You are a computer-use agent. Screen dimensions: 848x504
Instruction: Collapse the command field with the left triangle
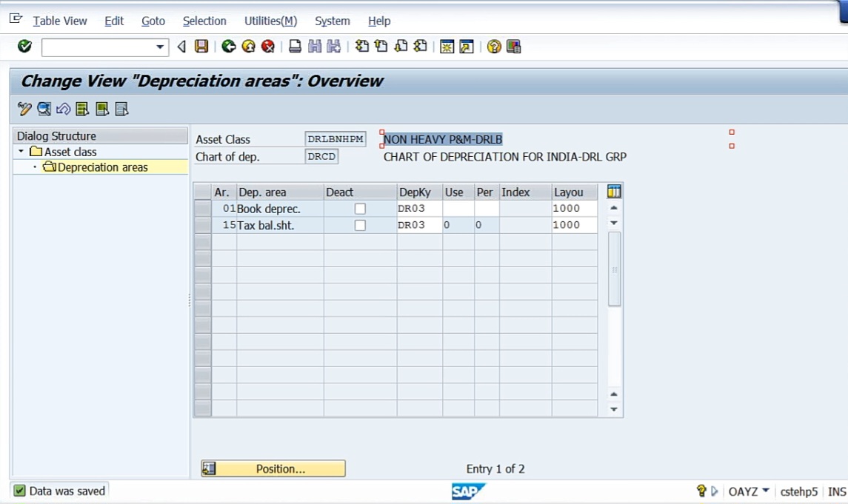pyautogui.click(x=181, y=47)
